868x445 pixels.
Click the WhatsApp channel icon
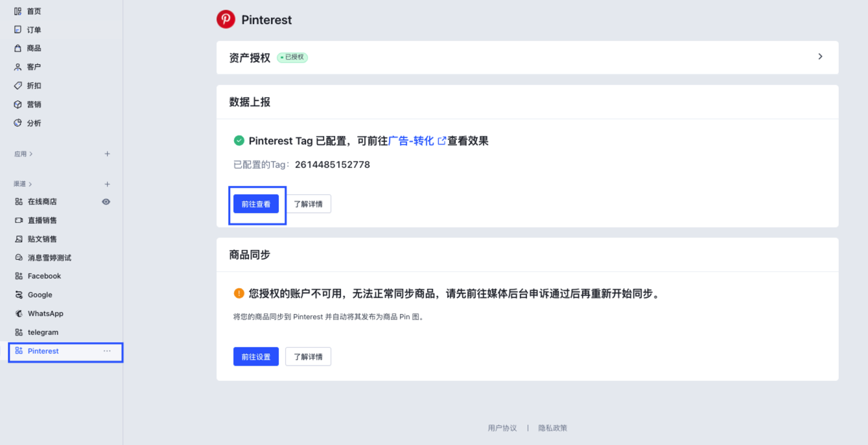19,314
